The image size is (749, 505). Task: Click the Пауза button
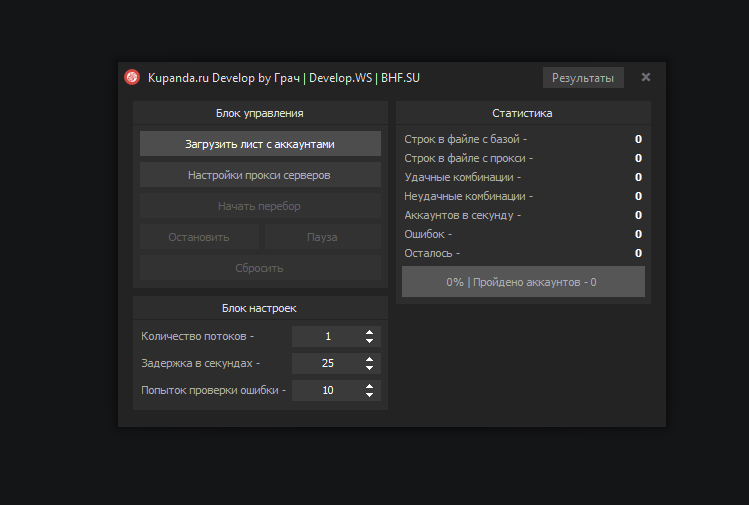[x=322, y=237]
